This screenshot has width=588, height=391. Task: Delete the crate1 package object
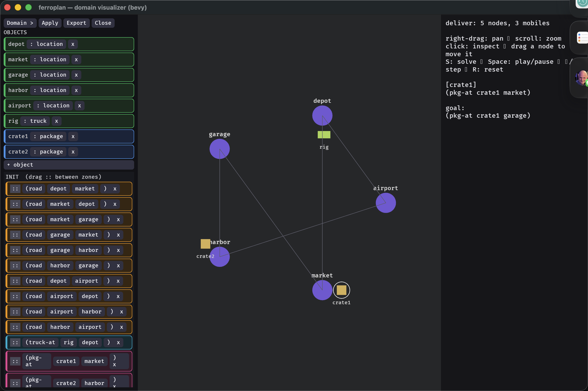click(x=73, y=136)
